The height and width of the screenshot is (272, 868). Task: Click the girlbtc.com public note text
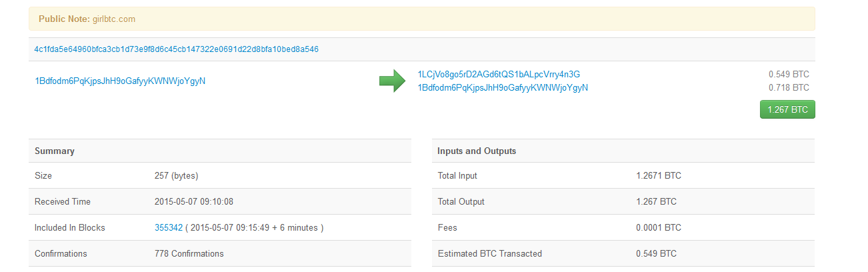click(114, 19)
